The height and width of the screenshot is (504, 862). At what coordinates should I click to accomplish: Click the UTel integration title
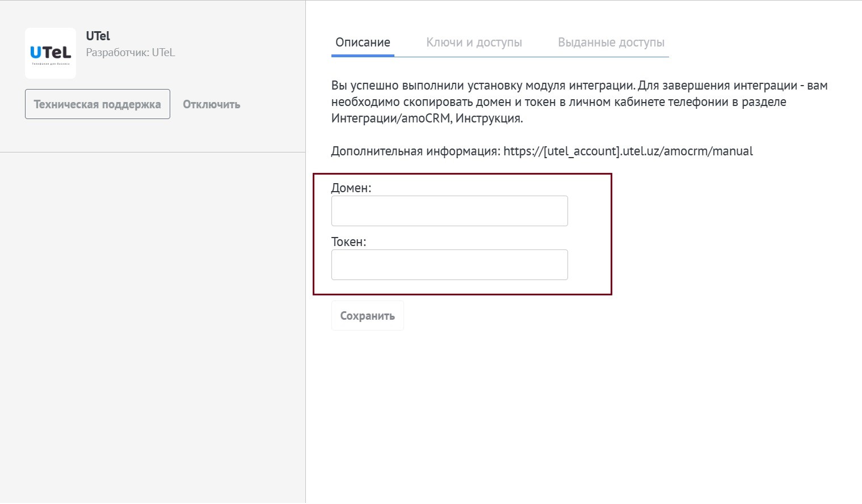[x=98, y=36]
